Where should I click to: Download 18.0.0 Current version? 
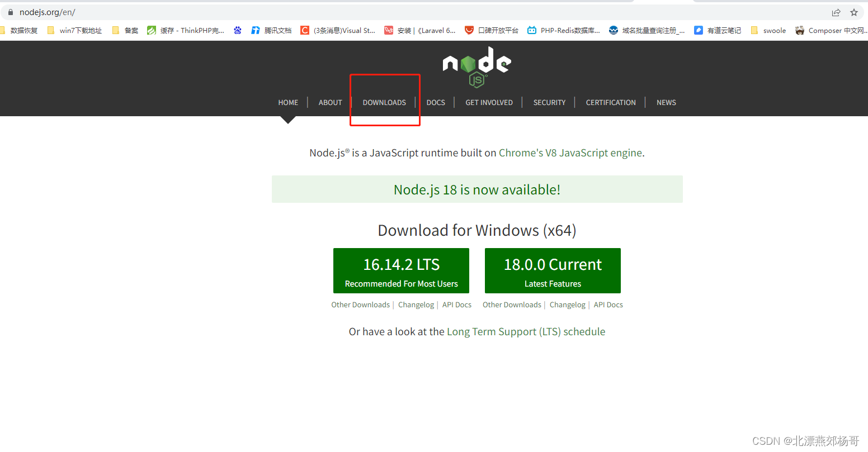[x=553, y=270]
